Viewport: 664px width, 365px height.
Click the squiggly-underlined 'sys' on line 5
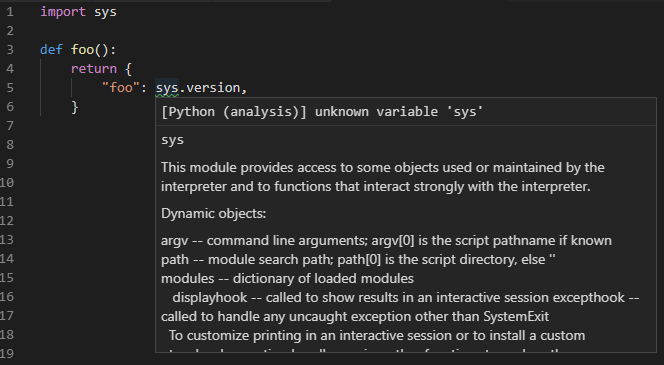point(167,88)
